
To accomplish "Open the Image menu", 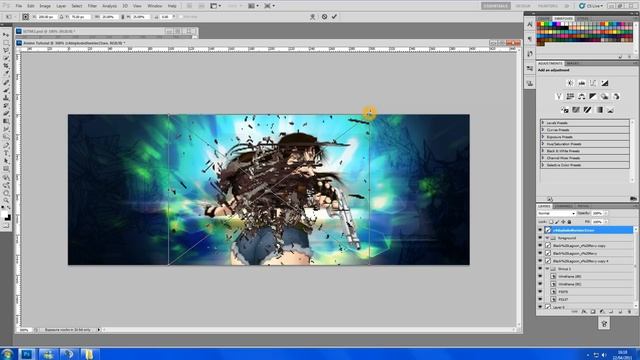I will pyautogui.click(x=45, y=6).
